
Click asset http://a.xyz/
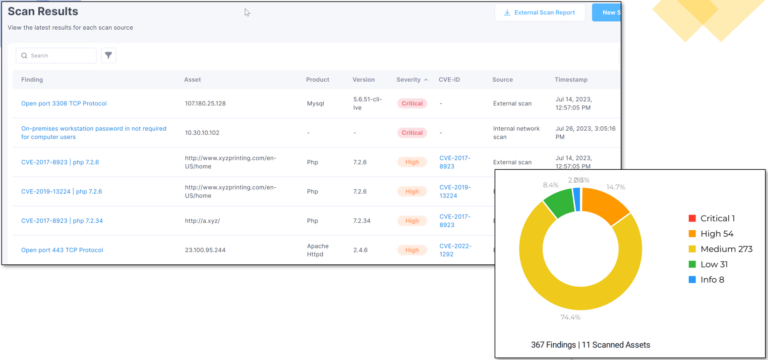point(202,221)
